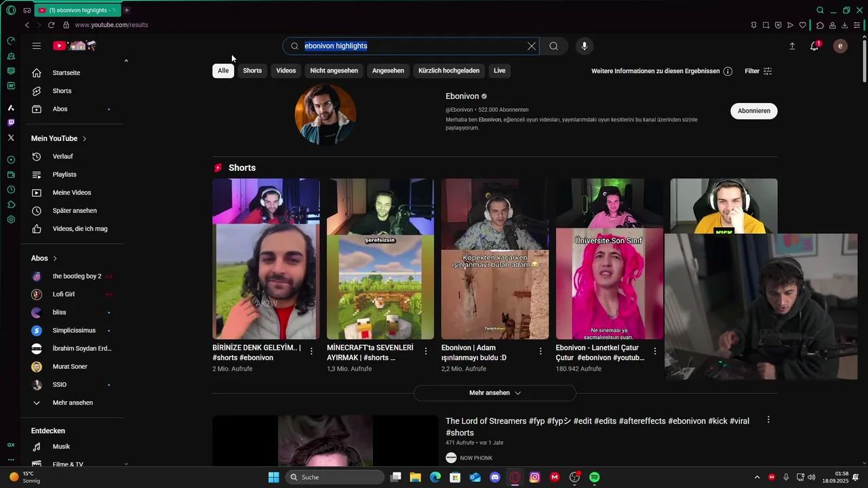Open 'NOW PHONK' channel link
This screenshot has width=868, height=488.
[x=476, y=458]
